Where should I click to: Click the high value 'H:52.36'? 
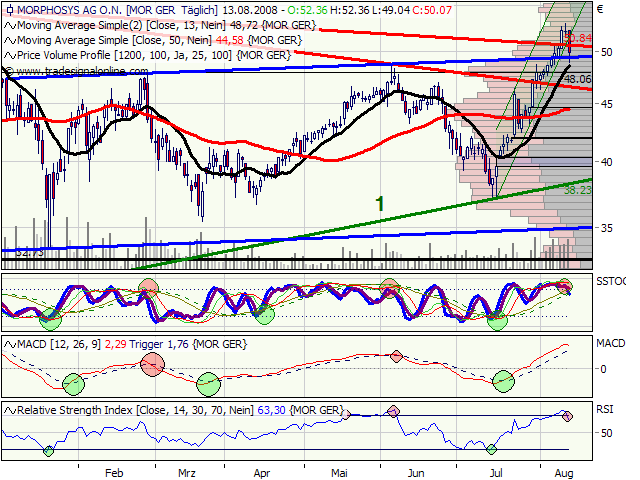[349, 10]
